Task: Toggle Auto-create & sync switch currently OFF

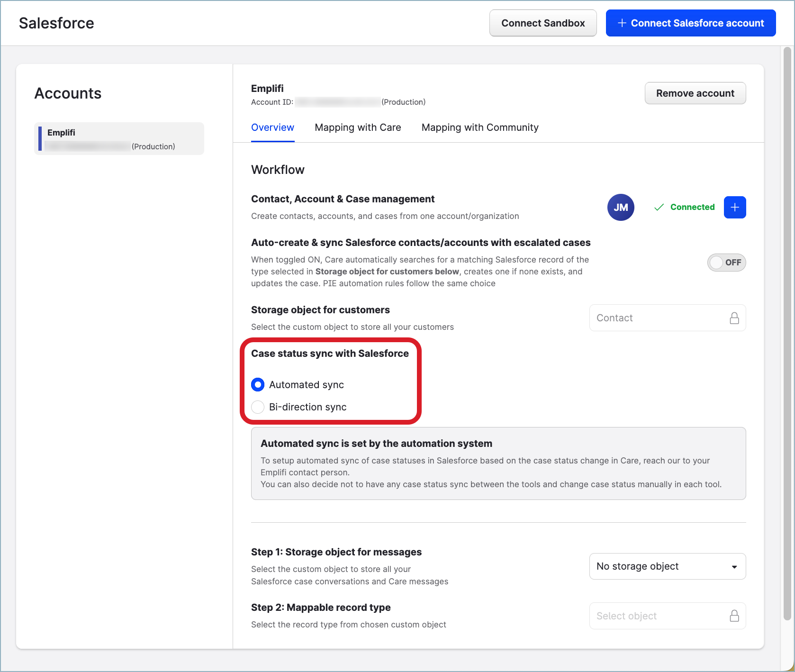Action: coord(726,263)
